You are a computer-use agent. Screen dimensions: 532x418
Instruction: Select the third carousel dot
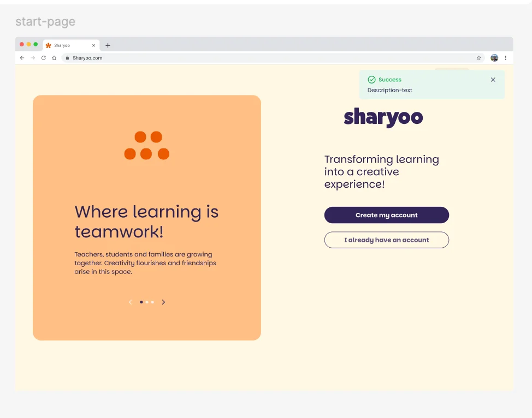pos(152,302)
